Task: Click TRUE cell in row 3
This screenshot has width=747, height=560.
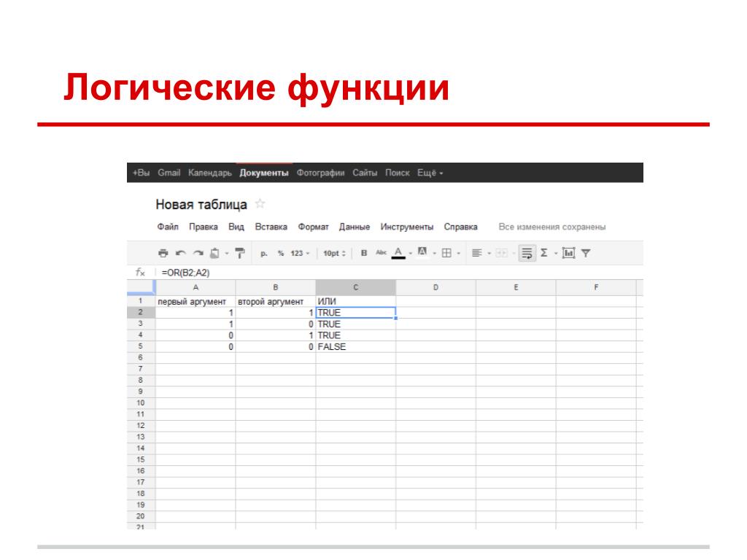Action: [355, 324]
